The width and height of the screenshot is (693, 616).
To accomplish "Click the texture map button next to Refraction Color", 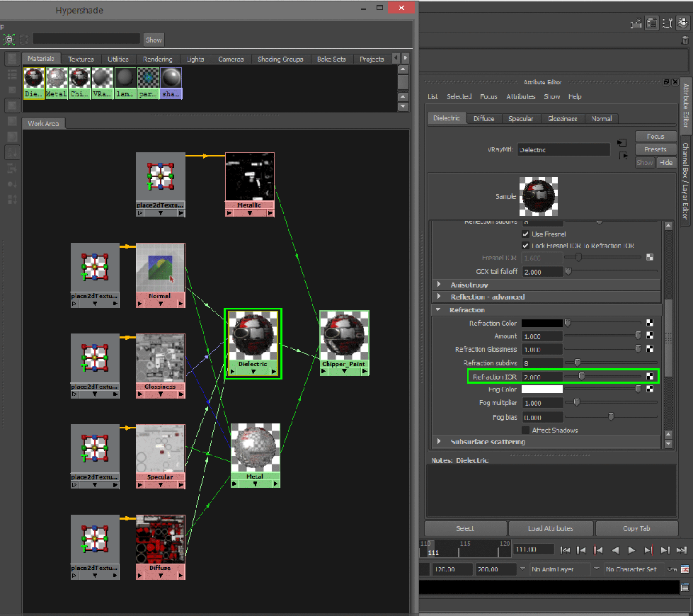I will [x=650, y=324].
